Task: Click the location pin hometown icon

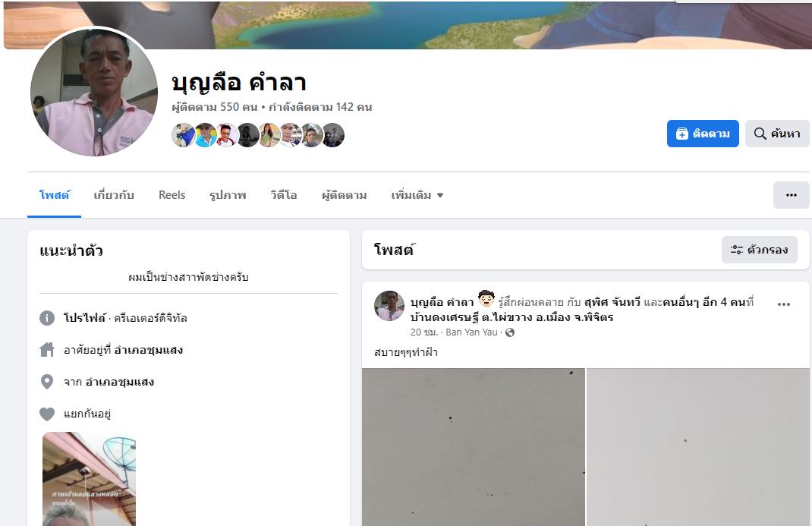Action: [47, 382]
